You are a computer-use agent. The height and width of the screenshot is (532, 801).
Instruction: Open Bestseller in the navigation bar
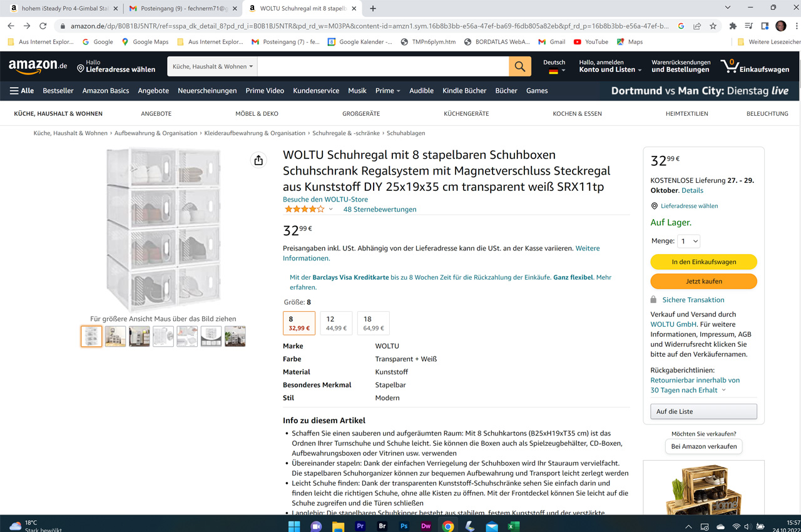58,91
